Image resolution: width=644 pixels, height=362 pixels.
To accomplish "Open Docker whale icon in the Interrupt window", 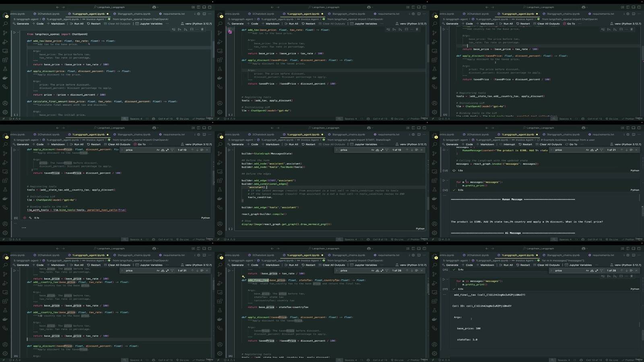I will tap(434, 199).
